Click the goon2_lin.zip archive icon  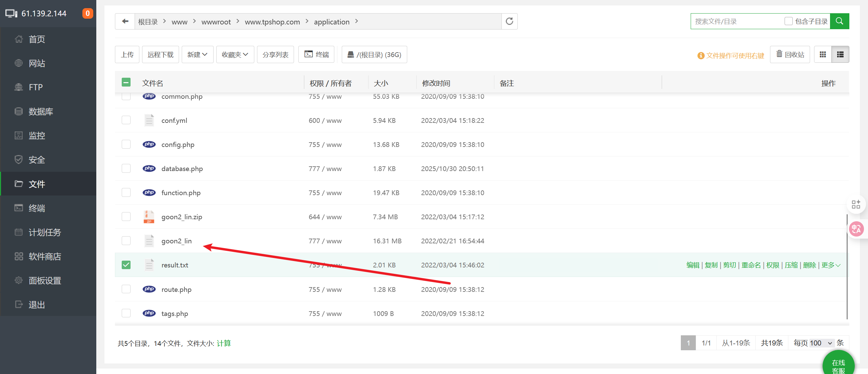point(149,217)
